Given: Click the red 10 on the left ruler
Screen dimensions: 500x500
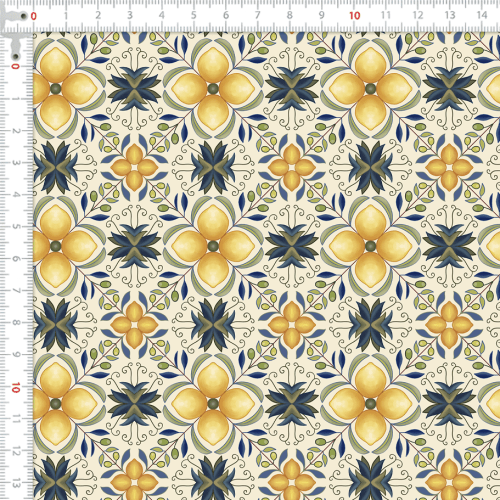Looking at the screenshot, I should [15, 388].
